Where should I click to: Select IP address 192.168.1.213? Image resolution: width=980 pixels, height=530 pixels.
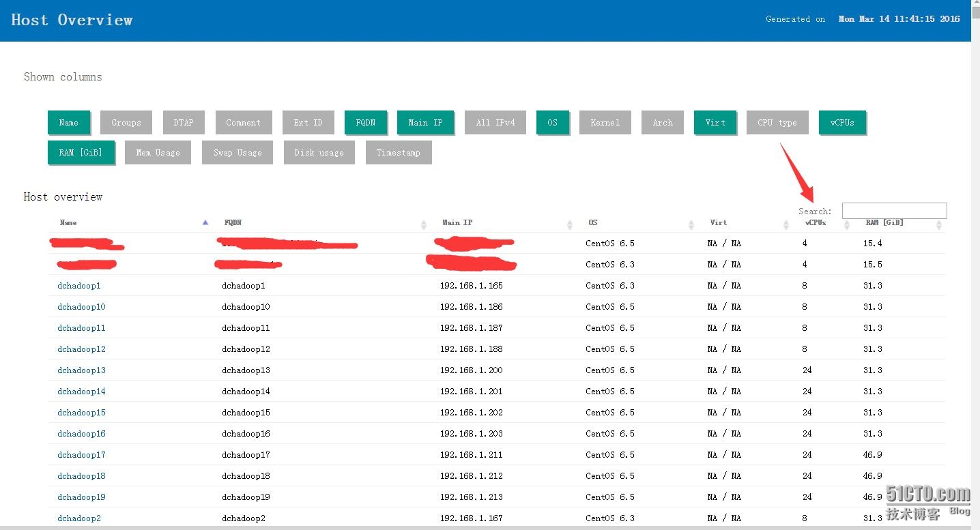[472, 497]
